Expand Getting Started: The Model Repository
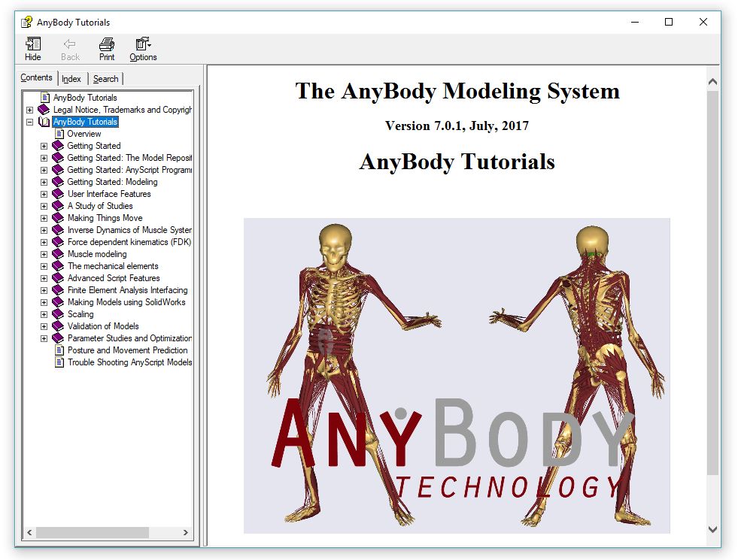 44,158
